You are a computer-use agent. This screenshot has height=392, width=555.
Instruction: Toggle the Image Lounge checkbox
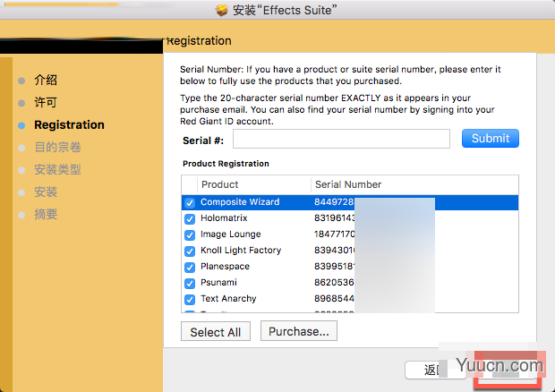click(190, 234)
